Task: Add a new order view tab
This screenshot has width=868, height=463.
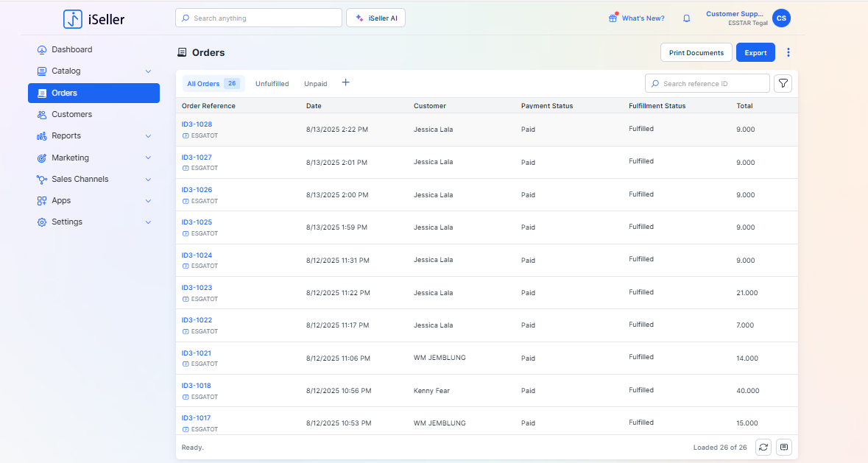Action: click(x=345, y=83)
